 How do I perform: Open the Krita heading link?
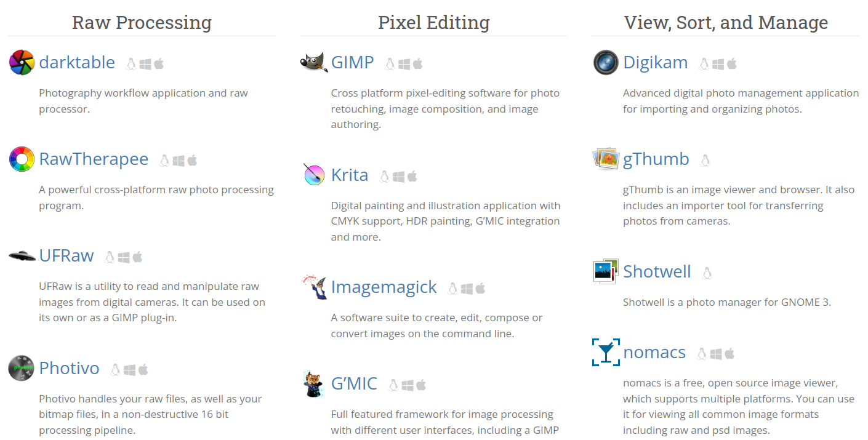click(350, 175)
